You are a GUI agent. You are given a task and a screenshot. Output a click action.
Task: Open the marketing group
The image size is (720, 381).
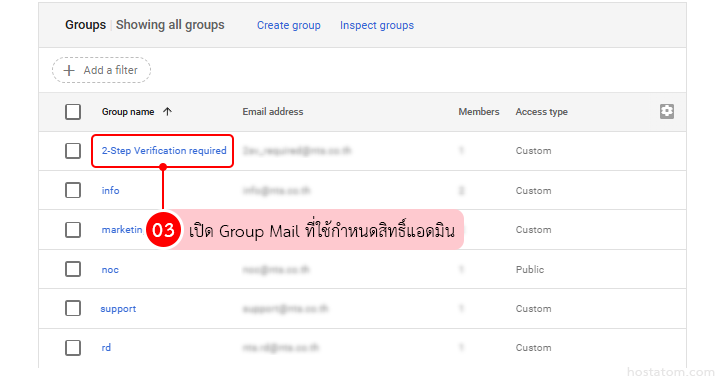pyautogui.click(x=122, y=230)
